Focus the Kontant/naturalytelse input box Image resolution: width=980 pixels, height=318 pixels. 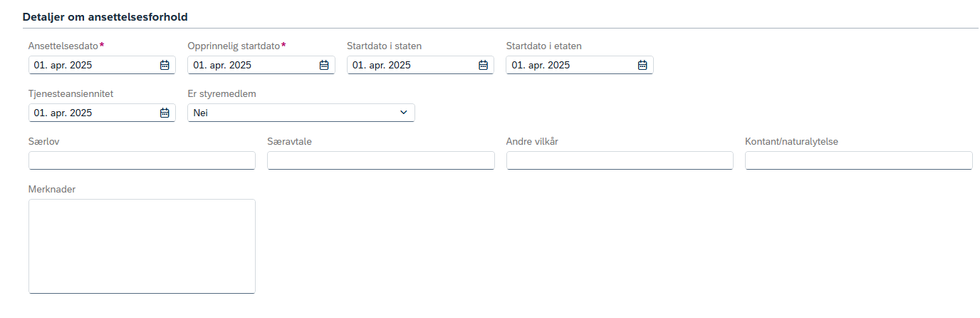(859, 160)
